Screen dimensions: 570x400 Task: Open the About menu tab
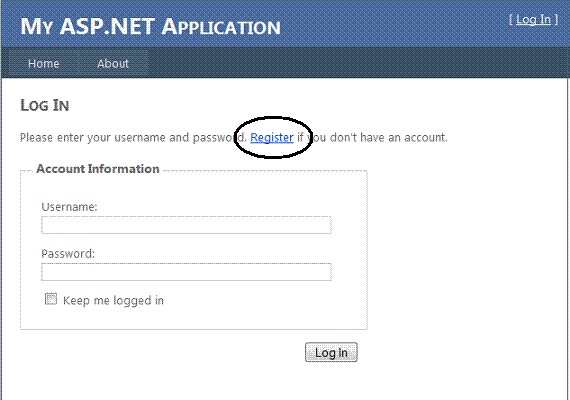(x=113, y=63)
